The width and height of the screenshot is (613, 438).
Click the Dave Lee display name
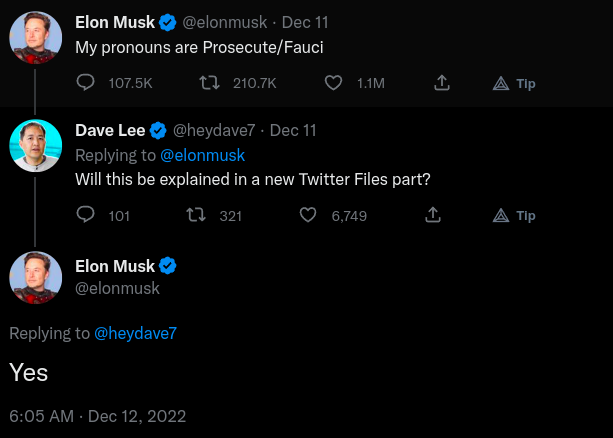pyautogui.click(x=110, y=130)
